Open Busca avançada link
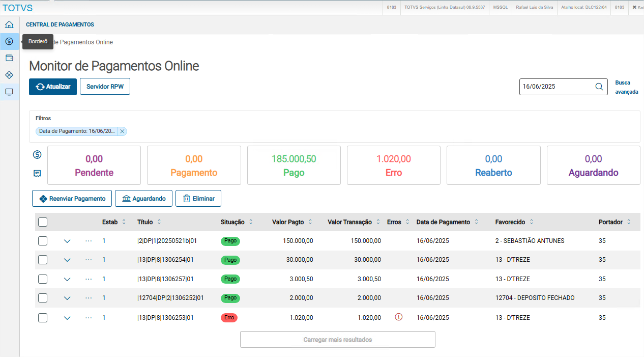Screen dimensions: 644x357 (626, 87)
